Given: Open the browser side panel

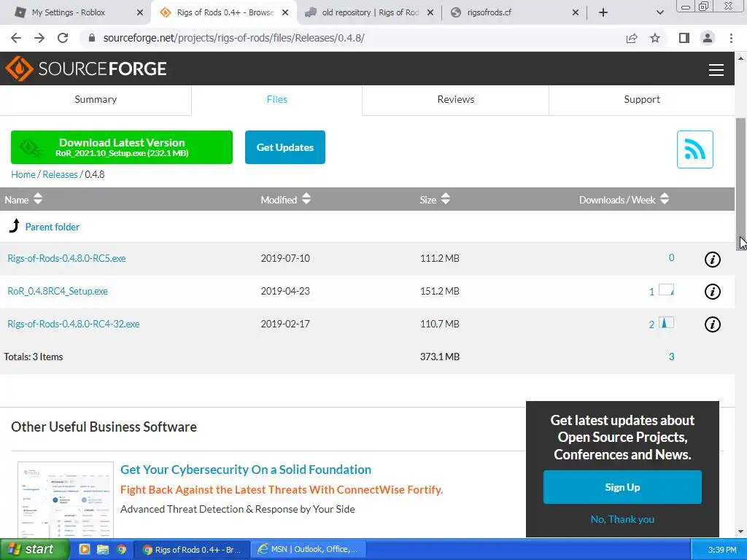Looking at the screenshot, I should (x=684, y=38).
